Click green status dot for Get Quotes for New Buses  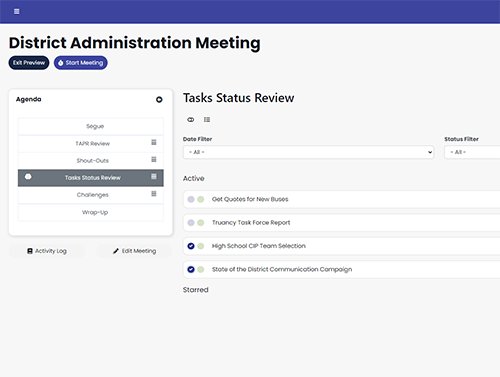(x=201, y=199)
